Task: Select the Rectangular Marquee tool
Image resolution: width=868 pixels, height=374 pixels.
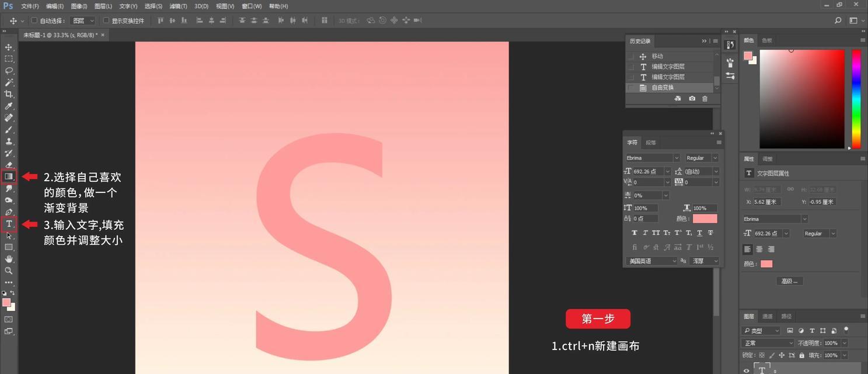Action: [9, 58]
